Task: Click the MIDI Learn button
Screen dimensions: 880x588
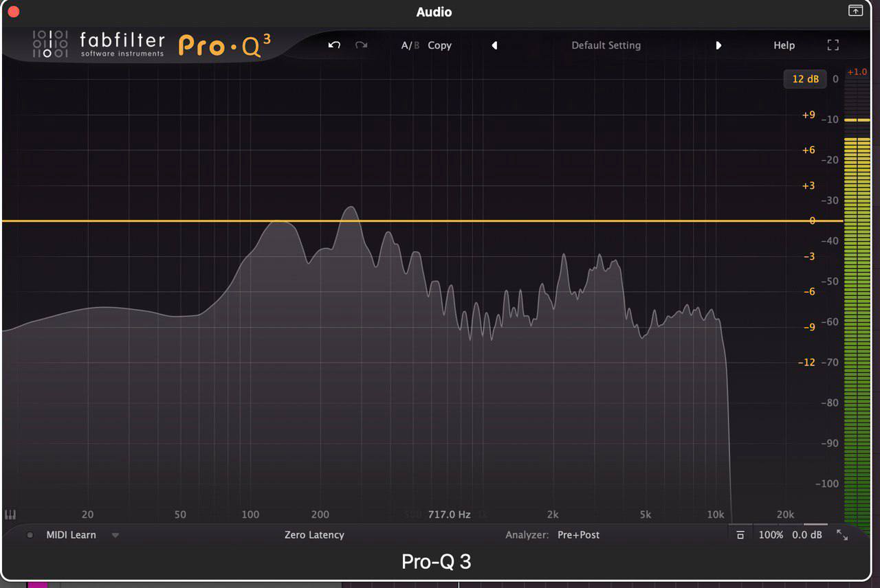Action: click(x=71, y=535)
